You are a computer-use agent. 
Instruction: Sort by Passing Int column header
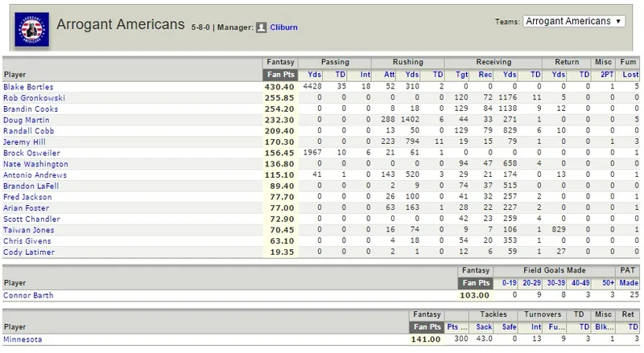(365, 75)
